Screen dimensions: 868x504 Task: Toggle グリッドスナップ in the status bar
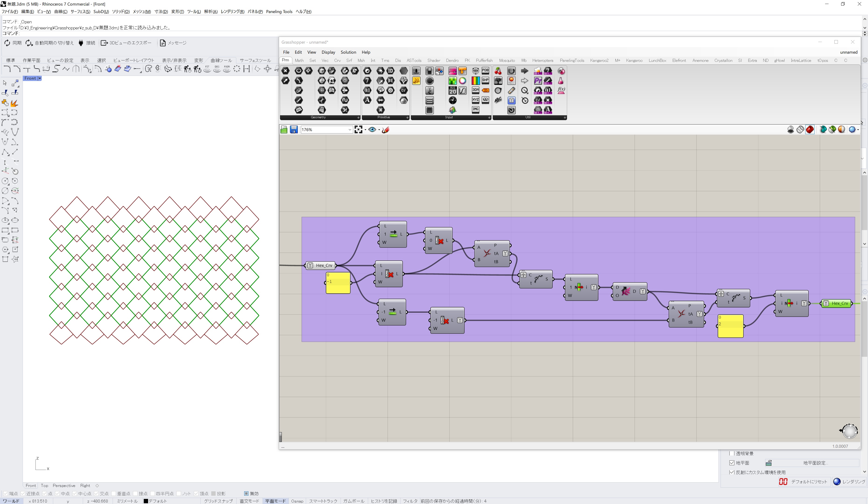pos(218,501)
